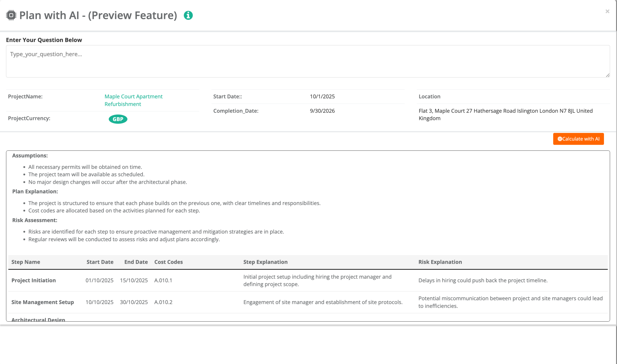
Task: Click the Cost Codes column header
Action: pos(168,262)
